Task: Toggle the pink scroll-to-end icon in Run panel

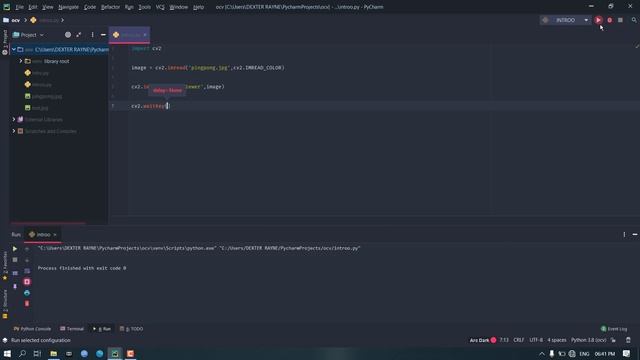Action: click(27, 282)
